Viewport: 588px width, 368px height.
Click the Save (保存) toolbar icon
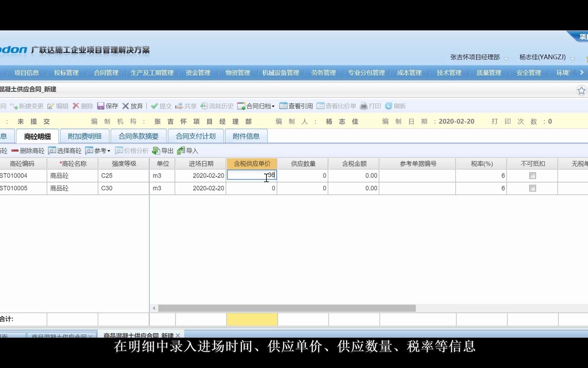click(x=101, y=106)
